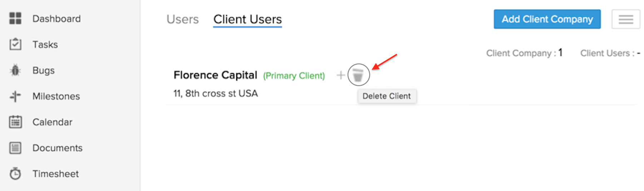This screenshot has height=191, width=644.
Task: Click the Primary Client label
Action: (294, 76)
